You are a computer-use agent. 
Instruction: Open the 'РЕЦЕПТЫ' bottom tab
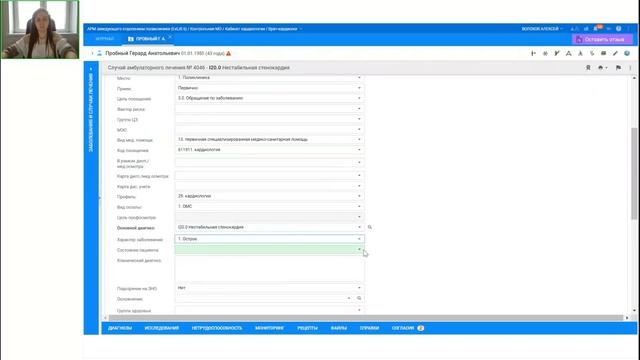pos(307,328)
